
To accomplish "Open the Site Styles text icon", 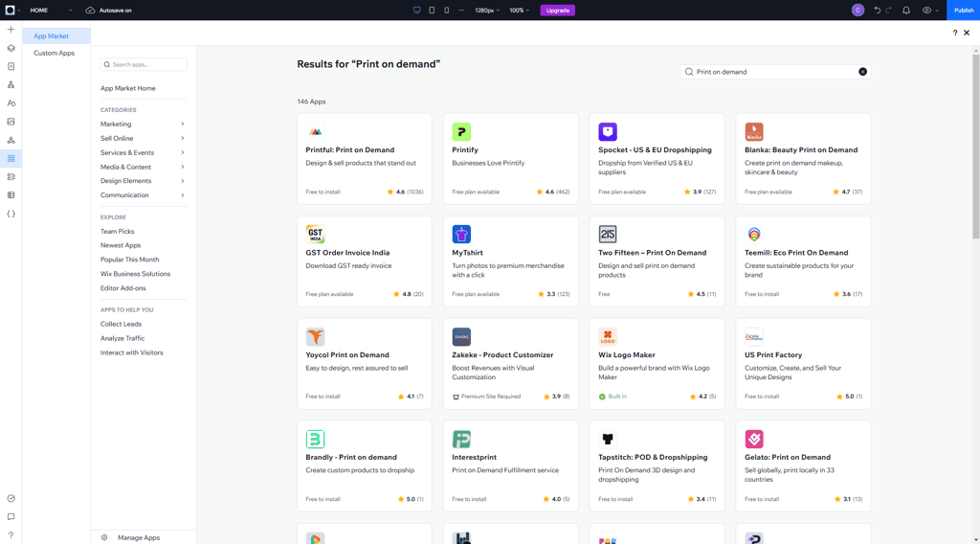I will (11, 103).
